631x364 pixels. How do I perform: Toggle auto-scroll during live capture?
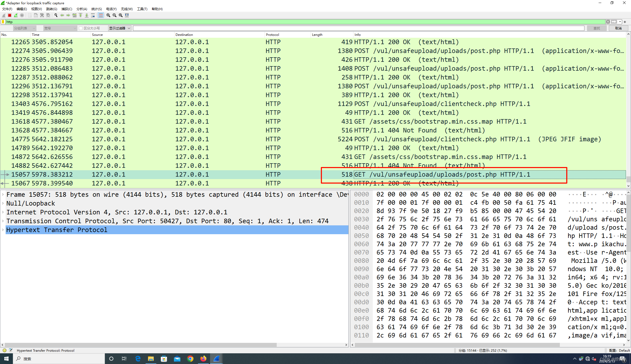[93, 15]
